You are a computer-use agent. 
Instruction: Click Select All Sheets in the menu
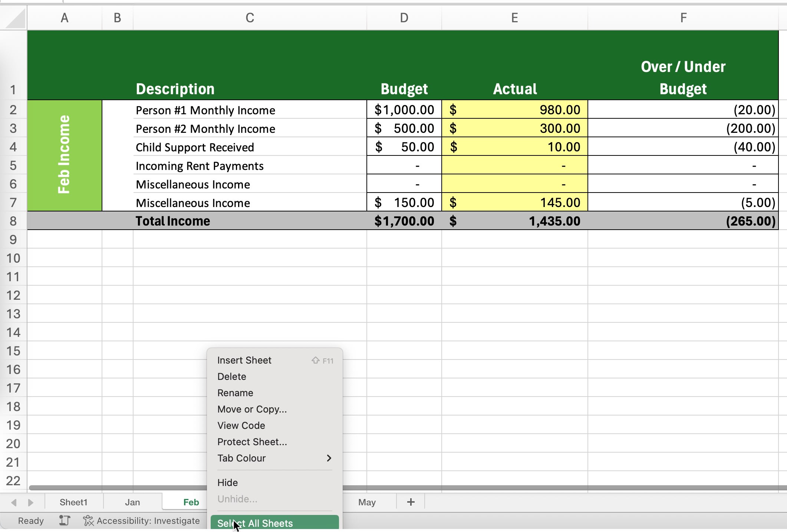[x=254, y=523]
